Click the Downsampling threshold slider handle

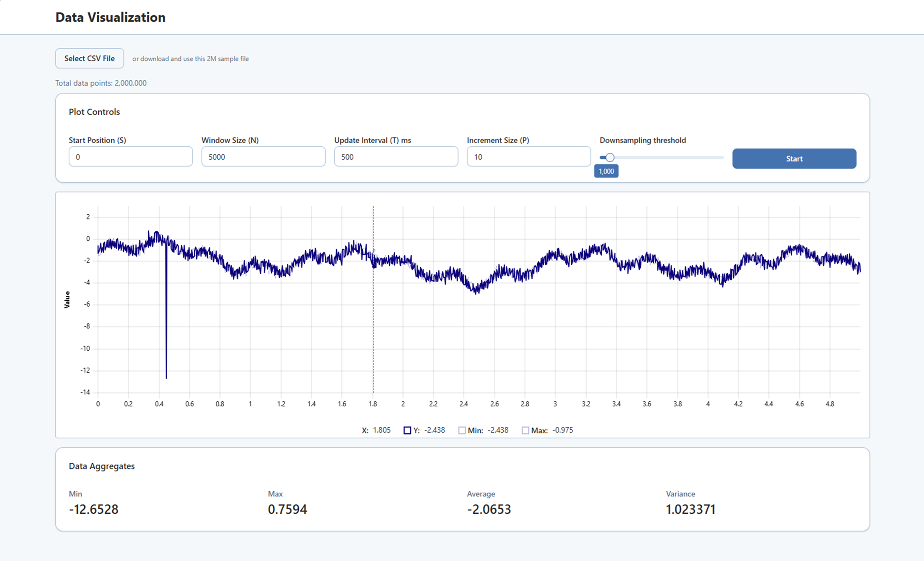pyautogui.click(x=610, y=157)
